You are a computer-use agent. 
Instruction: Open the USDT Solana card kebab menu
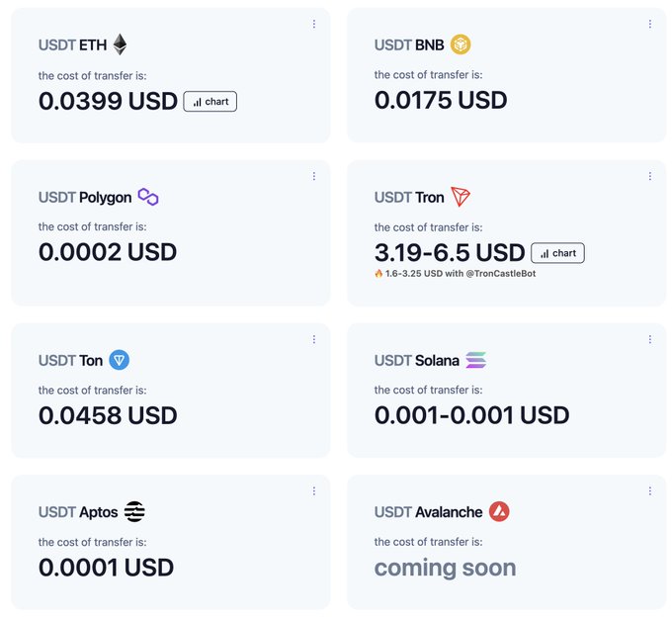coord(649,339)
